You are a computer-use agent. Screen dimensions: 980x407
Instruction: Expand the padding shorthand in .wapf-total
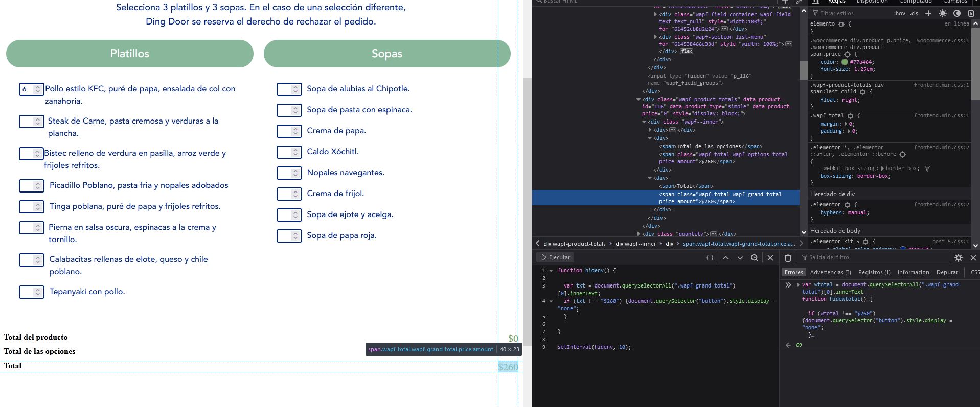[x=849, y=131]
